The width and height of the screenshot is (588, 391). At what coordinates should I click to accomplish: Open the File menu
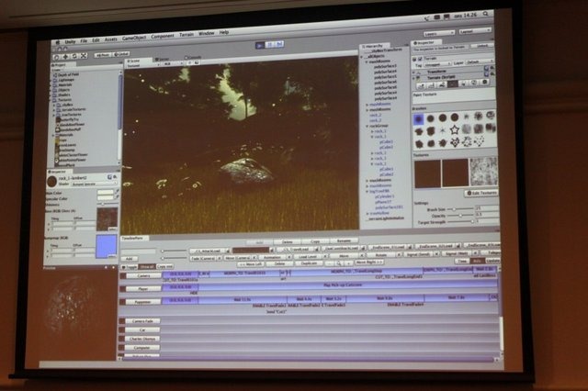pos(84,40)
